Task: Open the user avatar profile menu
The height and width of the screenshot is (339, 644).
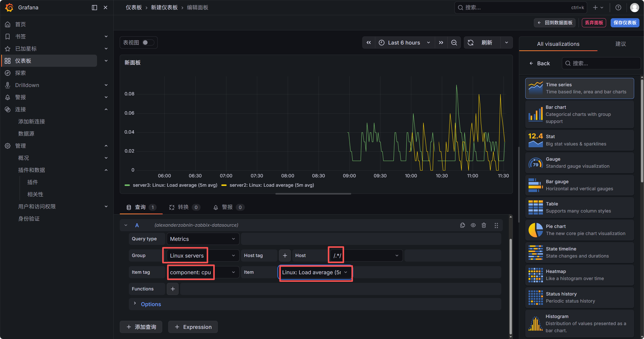Action: (x=634, y=8)
